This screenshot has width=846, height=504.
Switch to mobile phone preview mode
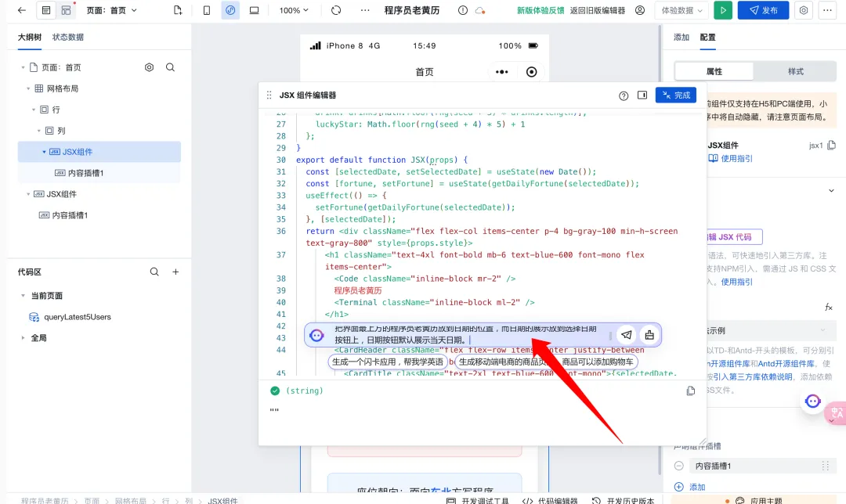pos(207,10)
